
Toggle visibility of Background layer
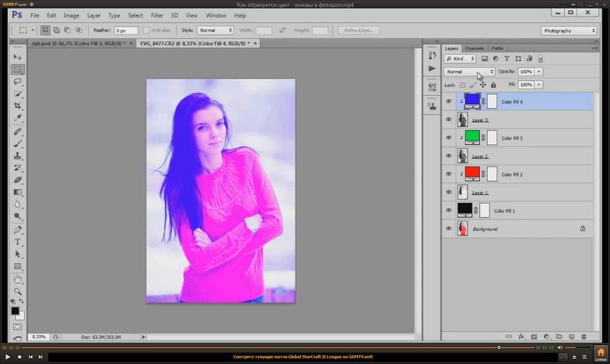coord(448,229)
